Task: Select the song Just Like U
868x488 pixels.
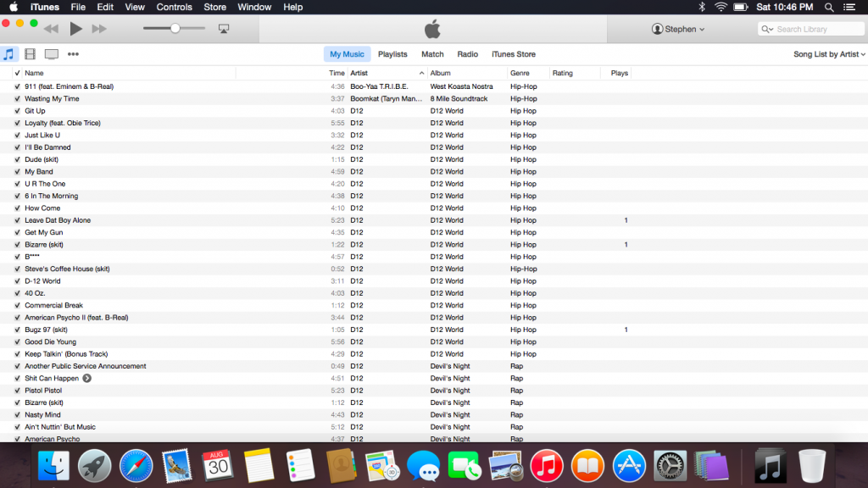Action: click(42, 135)
